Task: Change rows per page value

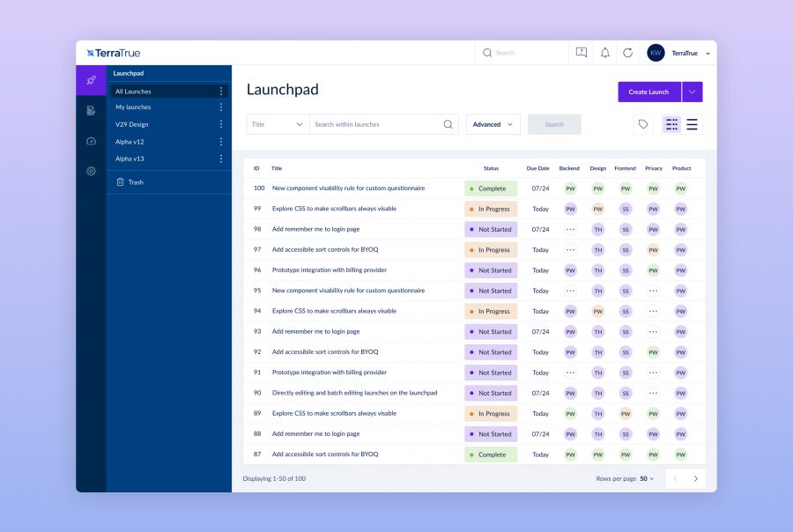Action: click(647, 478)
